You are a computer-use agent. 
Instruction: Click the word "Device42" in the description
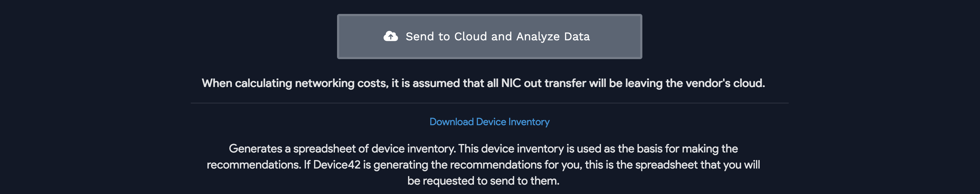(x=336, y=165)
